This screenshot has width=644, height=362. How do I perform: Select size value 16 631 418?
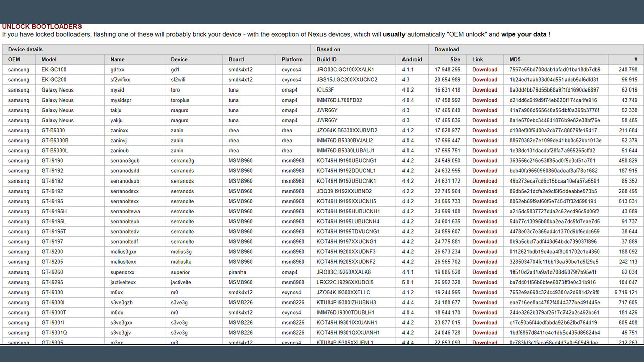click(x=447, y=90)
